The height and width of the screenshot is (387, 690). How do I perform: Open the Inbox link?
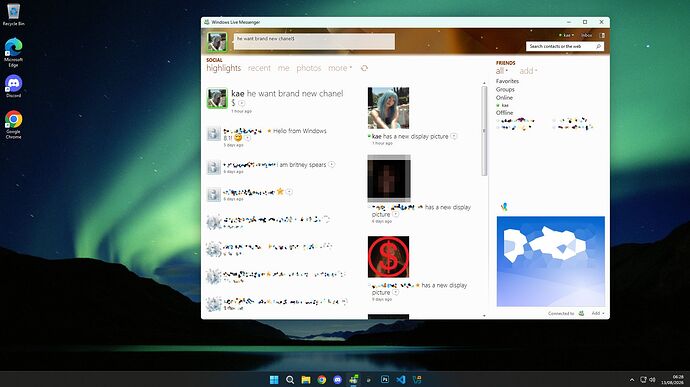pos(587,35)
